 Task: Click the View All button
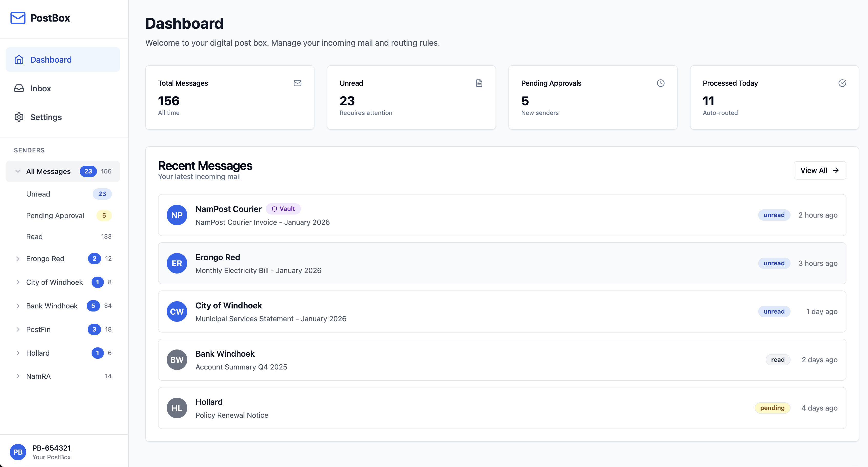point(820,170)
